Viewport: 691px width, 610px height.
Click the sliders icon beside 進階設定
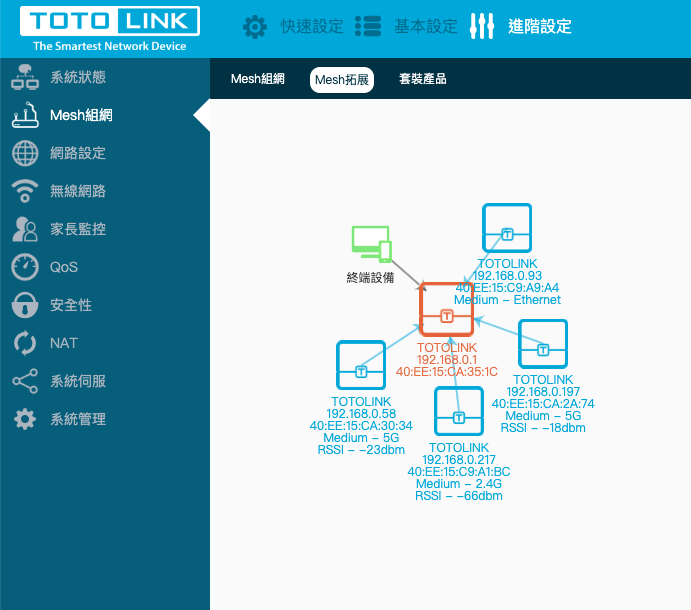click(482, 26)
